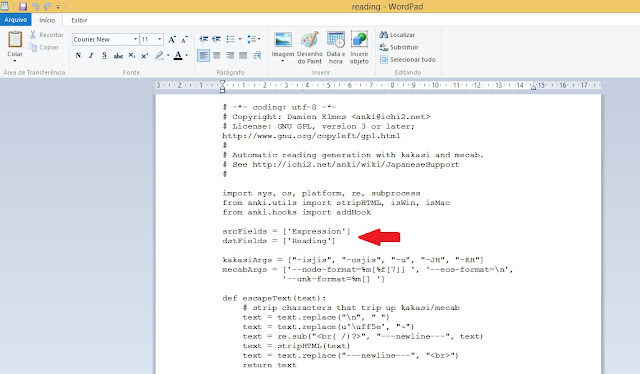The width and height of the screenshot is (640, 374).
Task: Toggle strikethrough (abc) formatting
Action: [118, 56]
